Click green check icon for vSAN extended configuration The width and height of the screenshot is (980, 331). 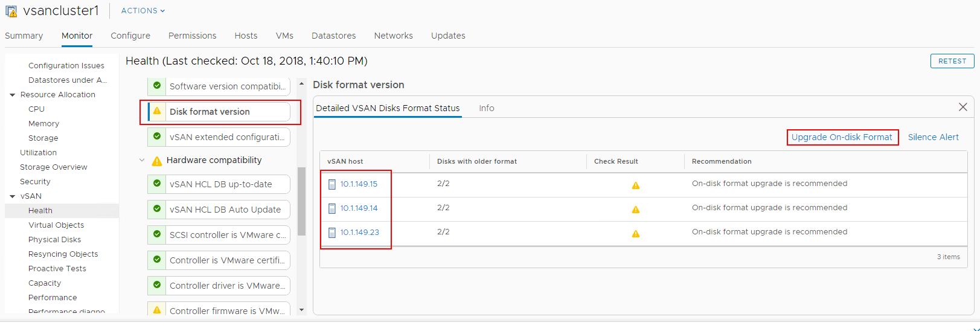[157, 137]
